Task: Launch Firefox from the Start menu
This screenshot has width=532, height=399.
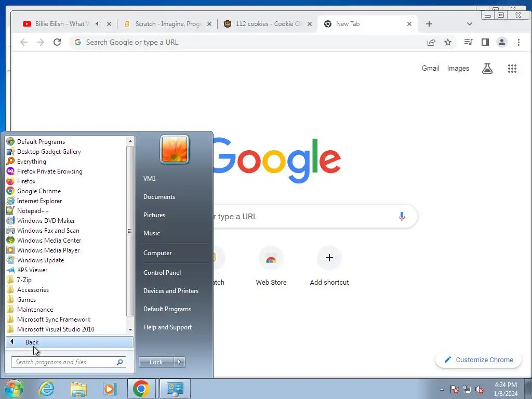Action: (x=66, y=181)
